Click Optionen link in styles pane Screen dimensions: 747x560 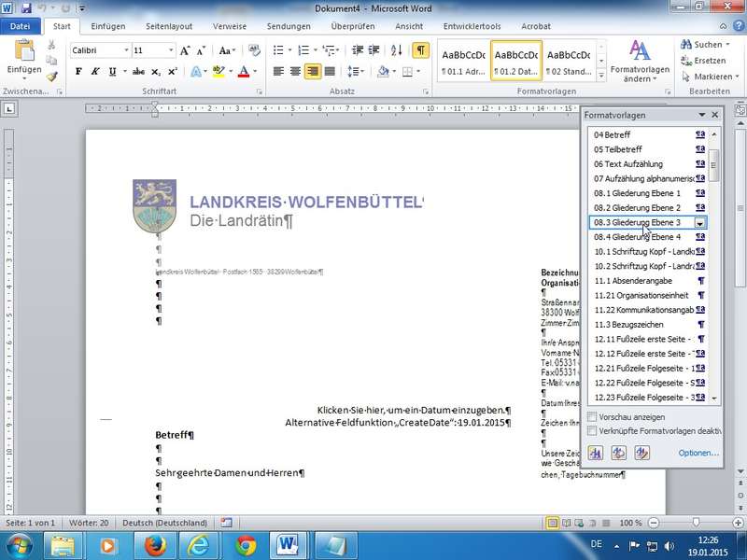[698, 453]
